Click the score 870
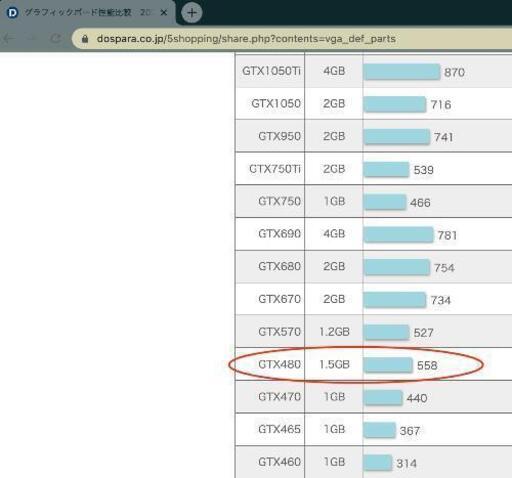This screenshot has height=478, width=512. [x=454, y=72]
